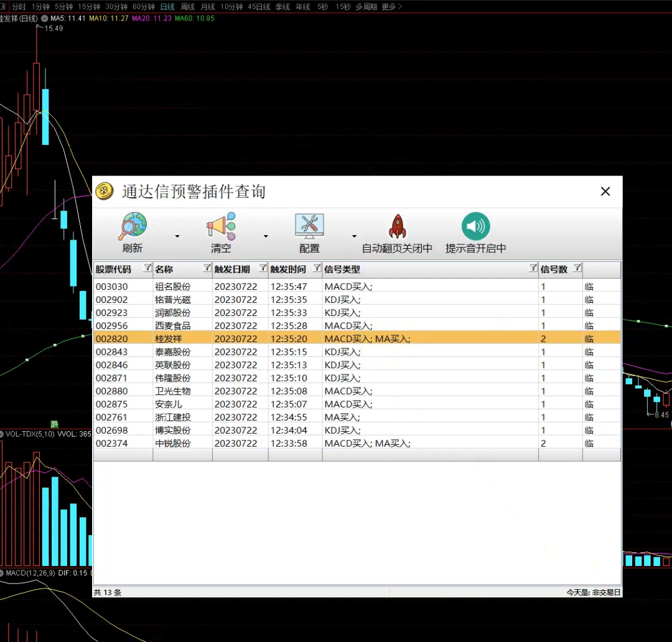Screen dimensions: 672x642
Task: Select stock code 002846 row
Action: point(357,365)
